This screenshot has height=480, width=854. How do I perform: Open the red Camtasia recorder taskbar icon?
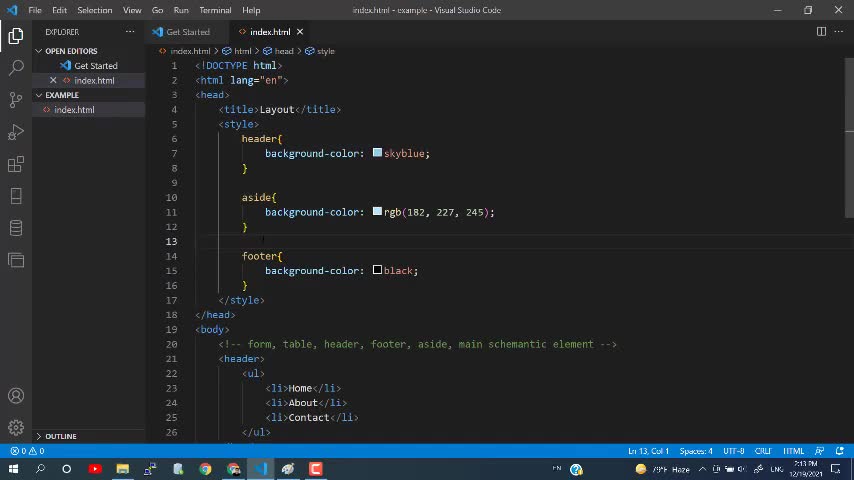click(x=316, y=469)
